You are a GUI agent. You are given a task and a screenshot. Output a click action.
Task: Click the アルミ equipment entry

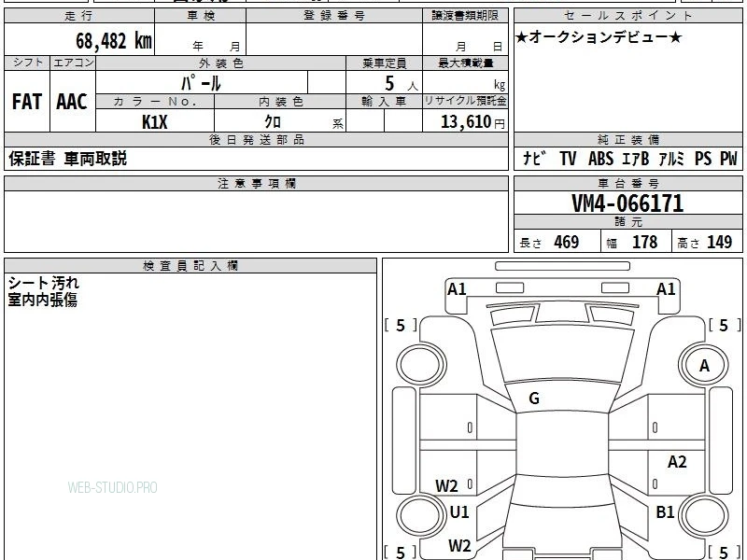(x=671, y=159)
